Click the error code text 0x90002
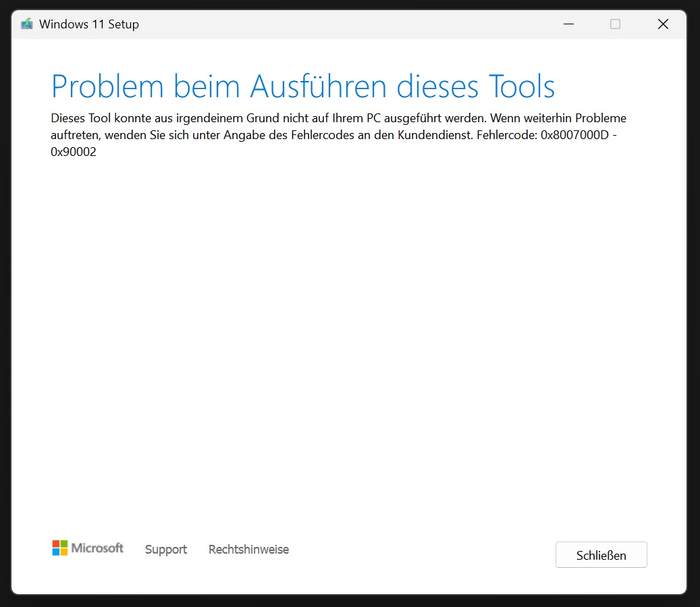The height and width of the screenshot is (607, 700). [x=73, y=152]
